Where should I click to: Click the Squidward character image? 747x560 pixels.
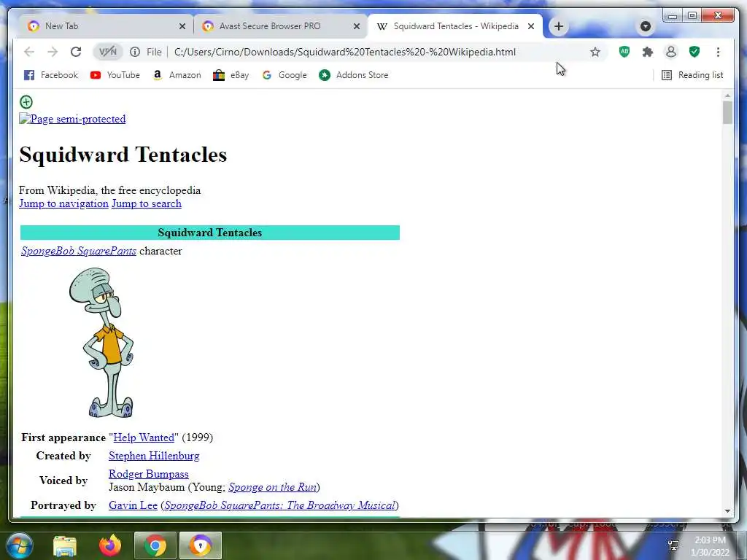tap(101, 343)
